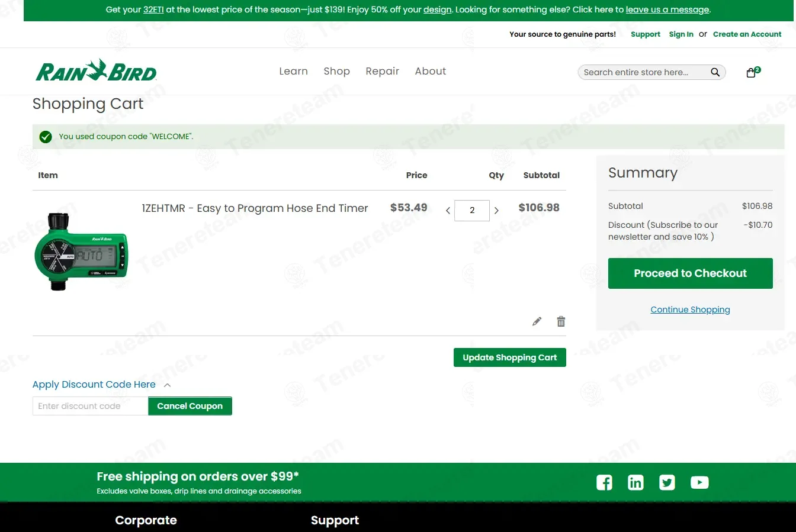Open the Facebook icon in footer
The image size is (796, 532).
click(x=604, y=482)
